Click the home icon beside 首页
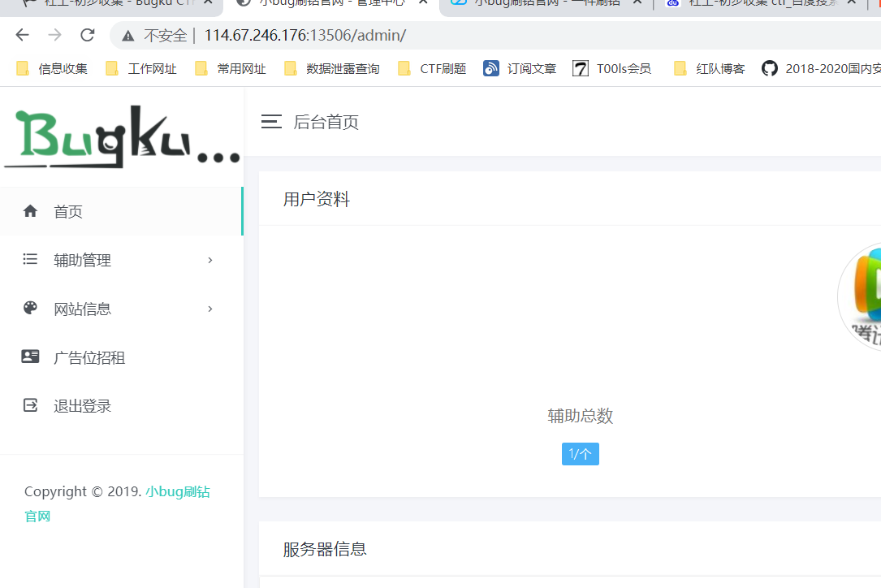 tap(30, 211)
